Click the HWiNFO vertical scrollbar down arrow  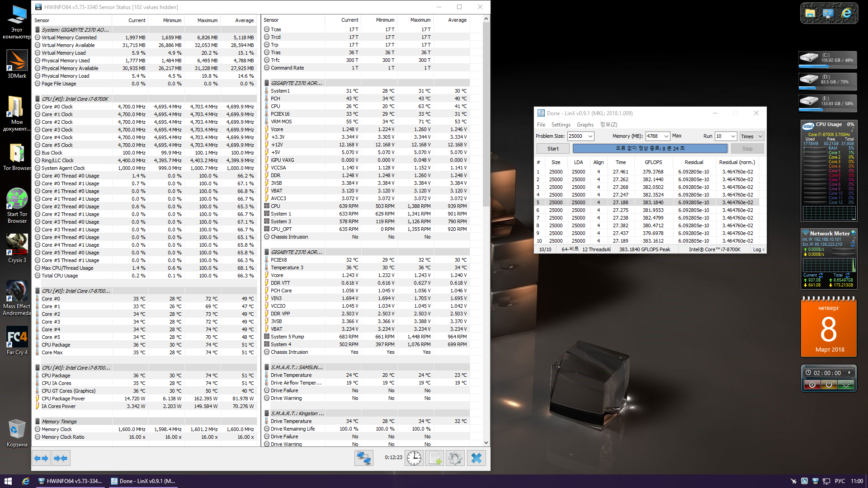pyautogui.click(x=486, y=443)
